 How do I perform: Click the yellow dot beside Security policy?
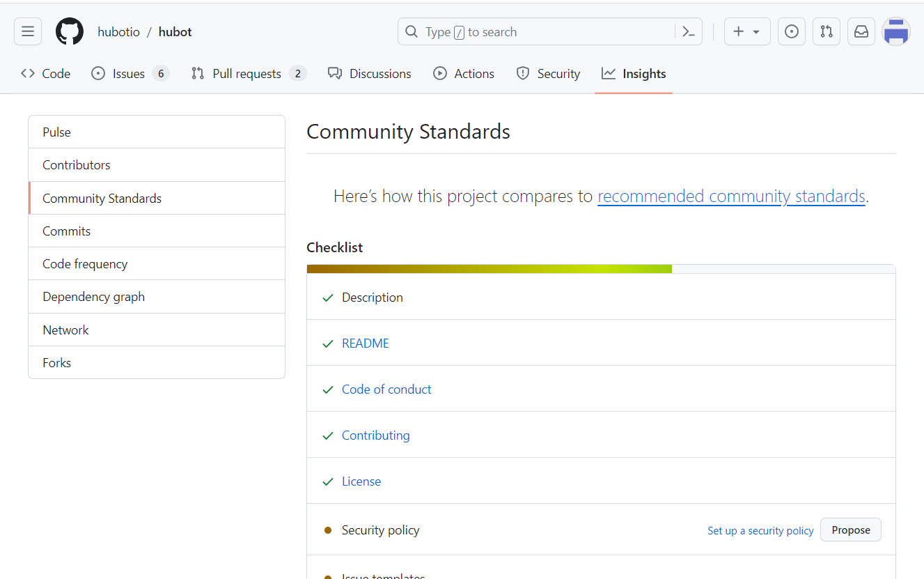point(328,530)
